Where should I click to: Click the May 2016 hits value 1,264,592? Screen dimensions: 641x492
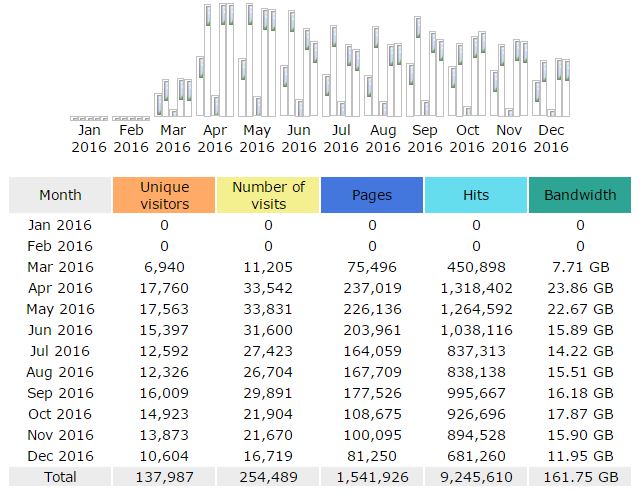coord(476,309)
